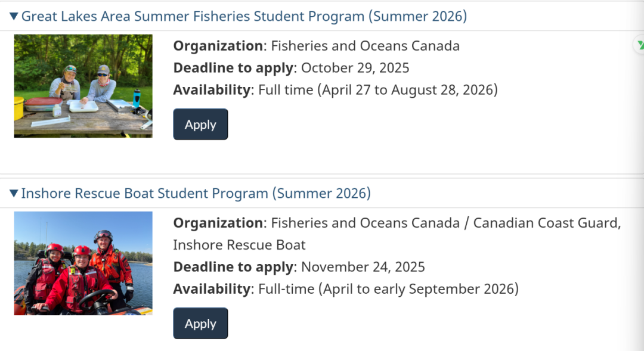Click the November 24, 2025 deadline text
644x351 pixels.
[363, 266]
